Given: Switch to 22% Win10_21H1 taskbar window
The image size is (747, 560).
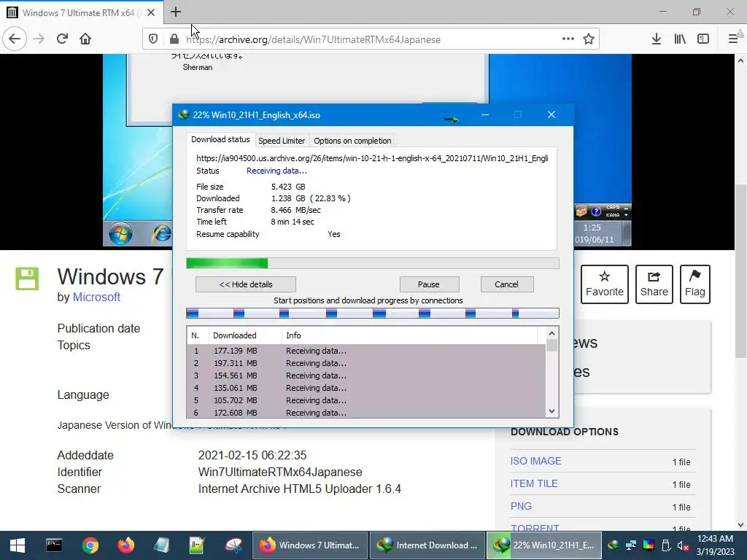Looking at the screenshot, I should (544, 545).
